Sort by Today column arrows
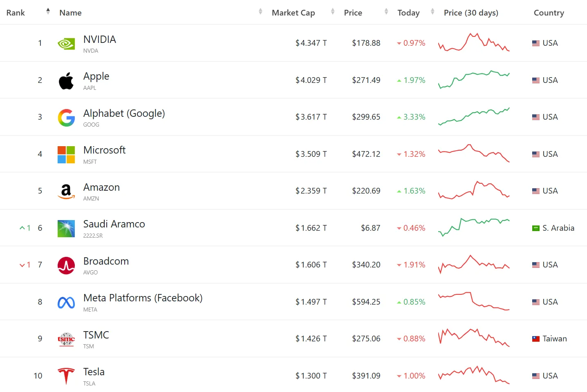The image size is (587, 392). click(x=432, y=11)
